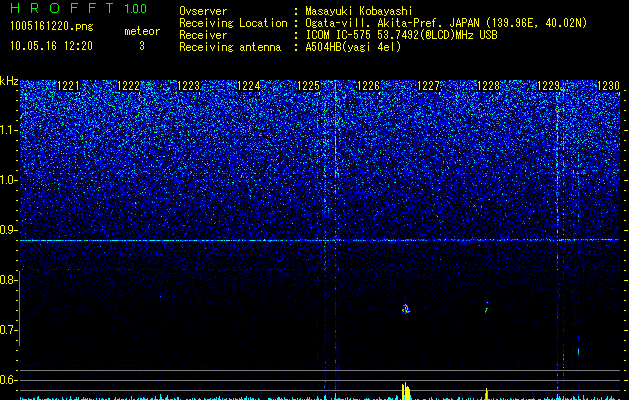Click the kHz axis unit label

(x=9, y=81)
